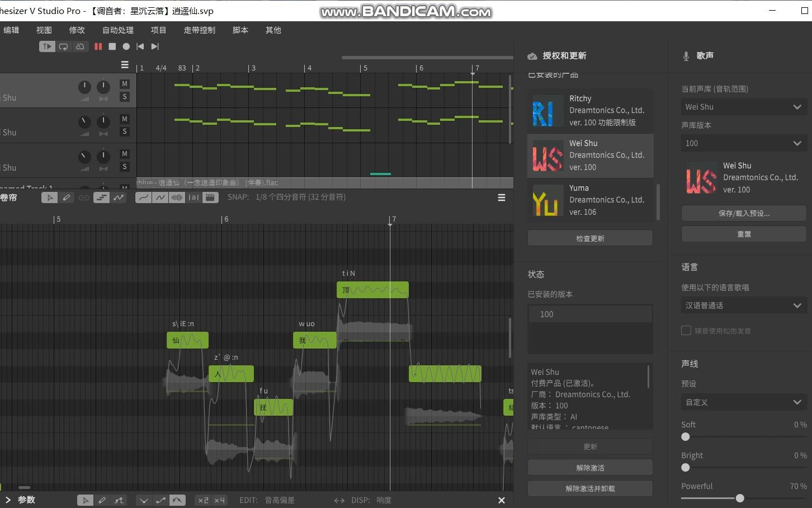Screen dimensions: 812x508
Task: Mute the first Wei Shu track
Action: [x=125, y=84]
